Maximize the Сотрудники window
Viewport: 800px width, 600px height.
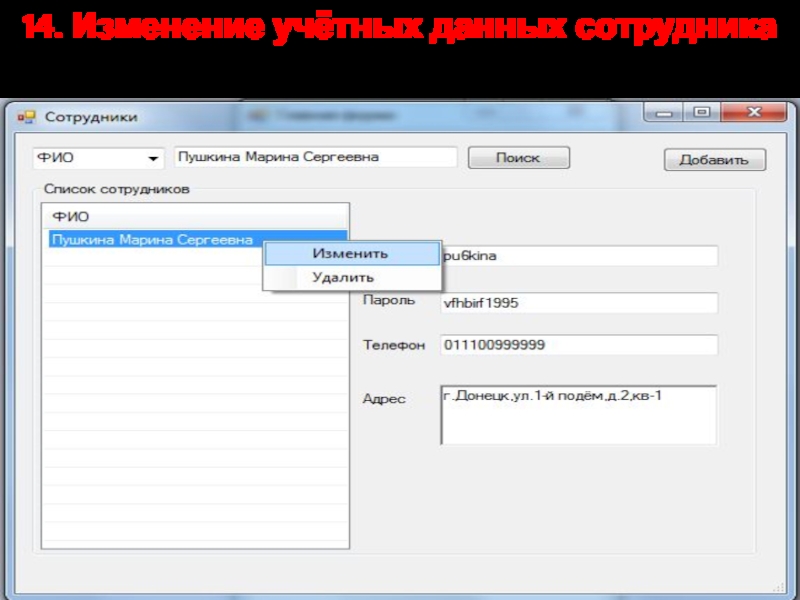coord(701,114)
